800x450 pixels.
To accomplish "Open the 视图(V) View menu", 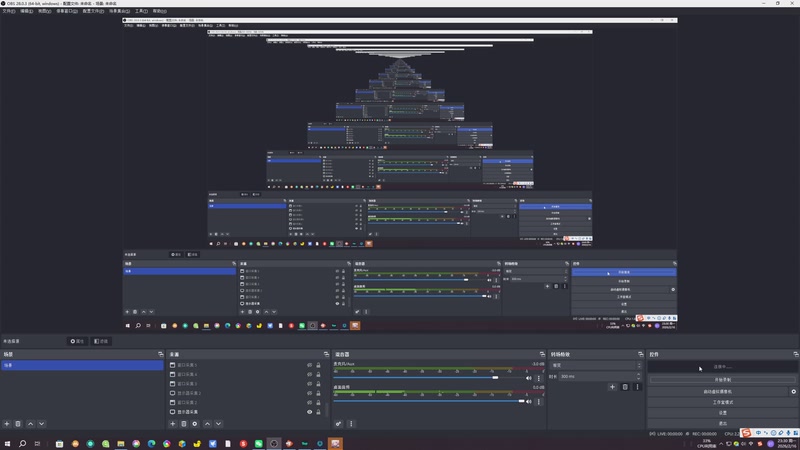I will pos(44,11).
